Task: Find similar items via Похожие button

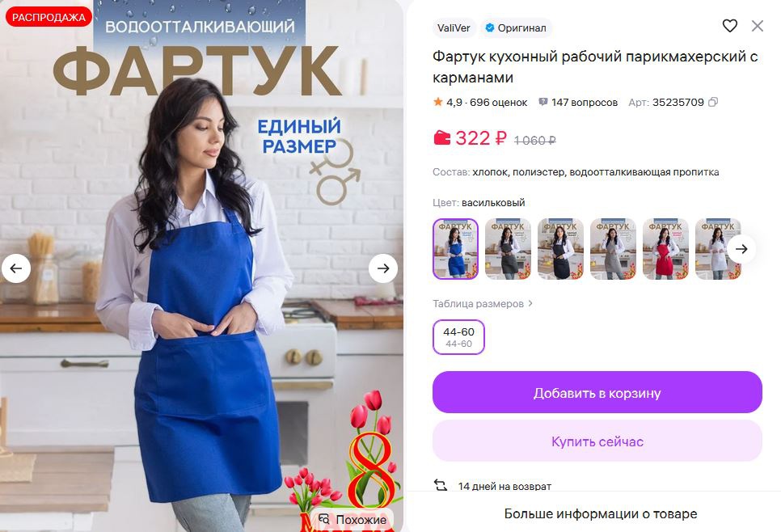Action: 353,520
